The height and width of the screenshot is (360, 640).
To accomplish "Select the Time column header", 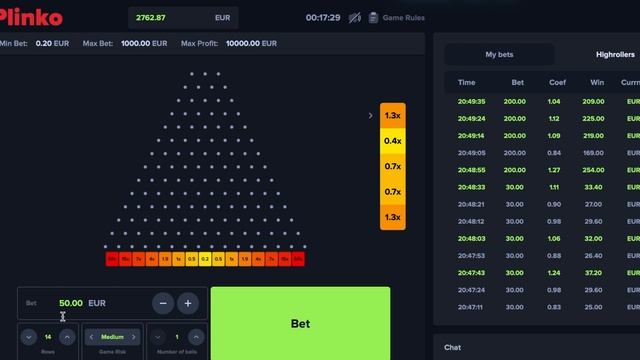I will (x=467, y=82).
